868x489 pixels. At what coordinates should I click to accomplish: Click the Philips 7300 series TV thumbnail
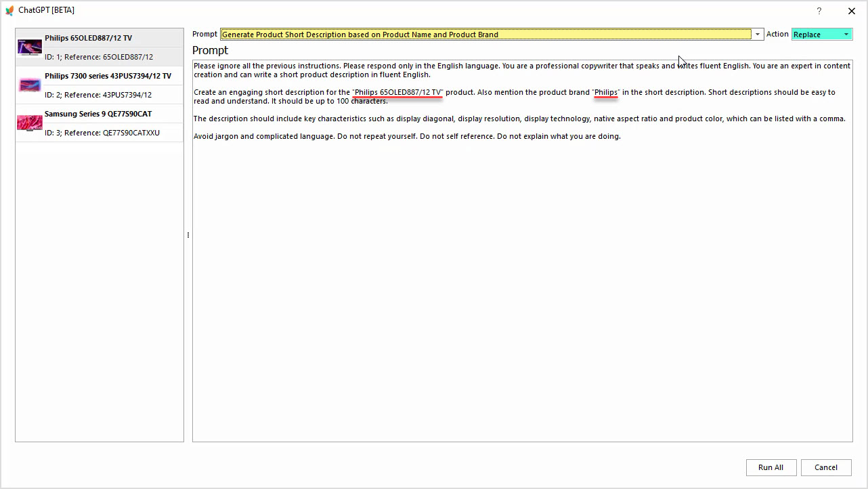tap(30, 85)
